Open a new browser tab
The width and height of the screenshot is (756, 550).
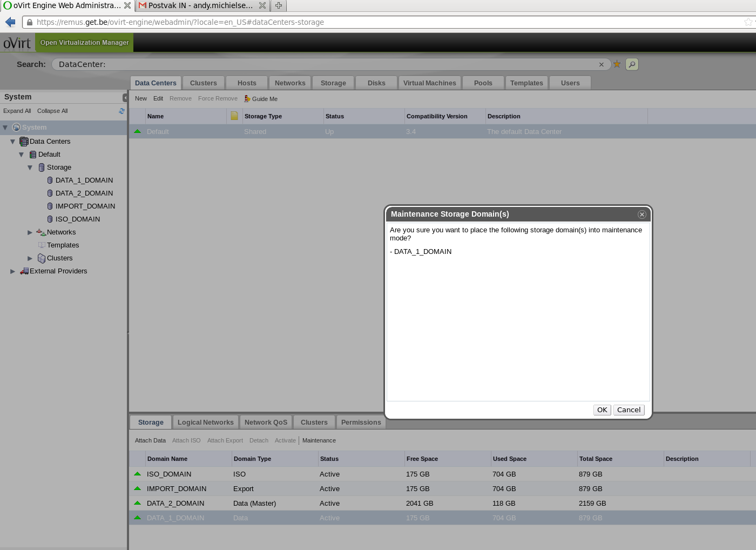point(279,5)
